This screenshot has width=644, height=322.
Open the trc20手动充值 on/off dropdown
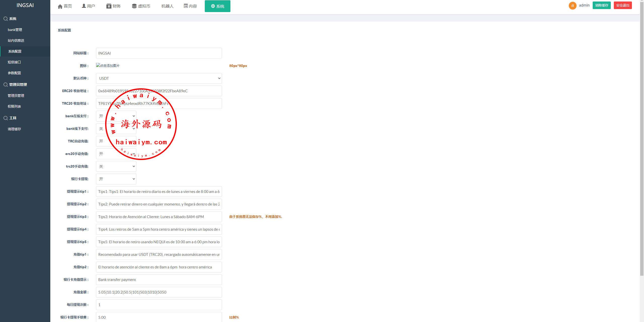click(116, 166)
